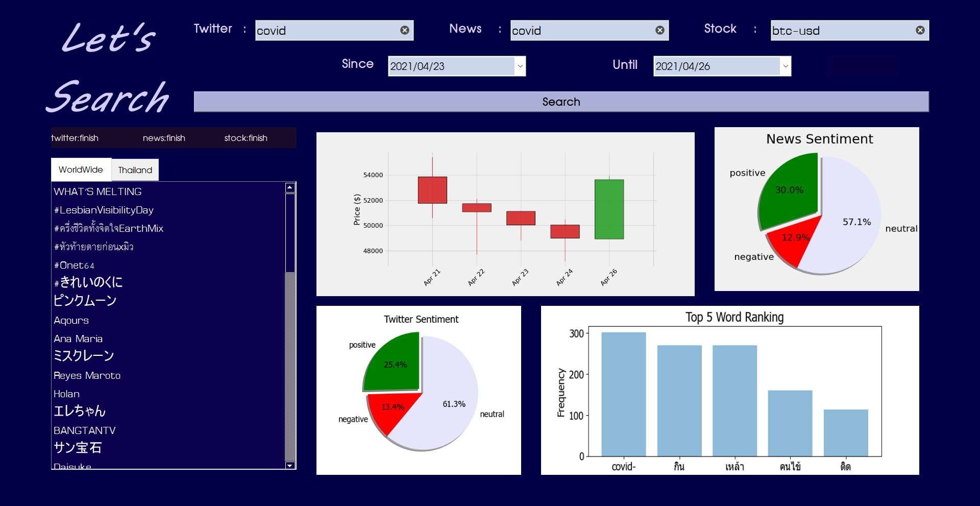Click the WHAT'S MELTING list entry
980x506 pixels.
(x=97, y=191)
